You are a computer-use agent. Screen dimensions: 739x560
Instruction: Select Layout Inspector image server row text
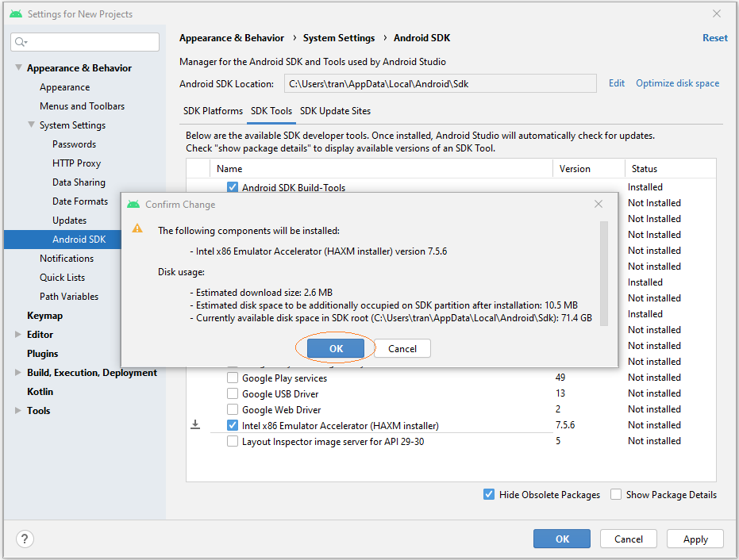tap(333, 442)
